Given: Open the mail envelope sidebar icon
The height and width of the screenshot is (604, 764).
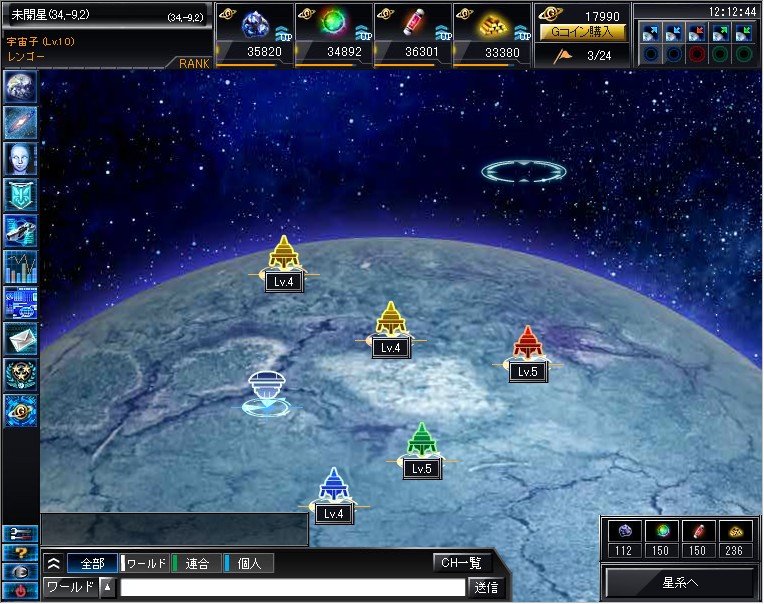Looking at the screenshot, I should (x=20, y=339).
